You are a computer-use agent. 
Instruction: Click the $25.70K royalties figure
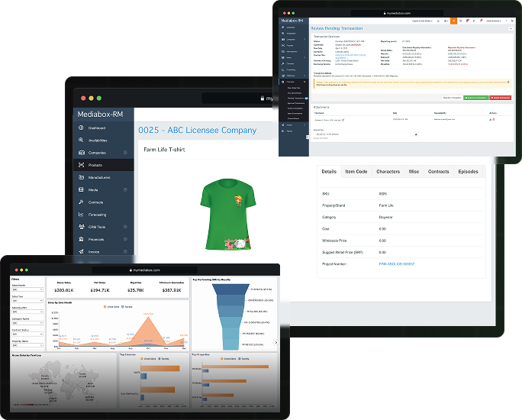pos(136,290)
